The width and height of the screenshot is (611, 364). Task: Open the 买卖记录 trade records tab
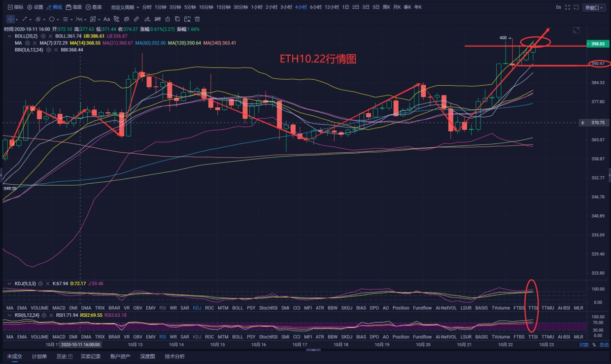pyautogui.click(x=91, y=356)
